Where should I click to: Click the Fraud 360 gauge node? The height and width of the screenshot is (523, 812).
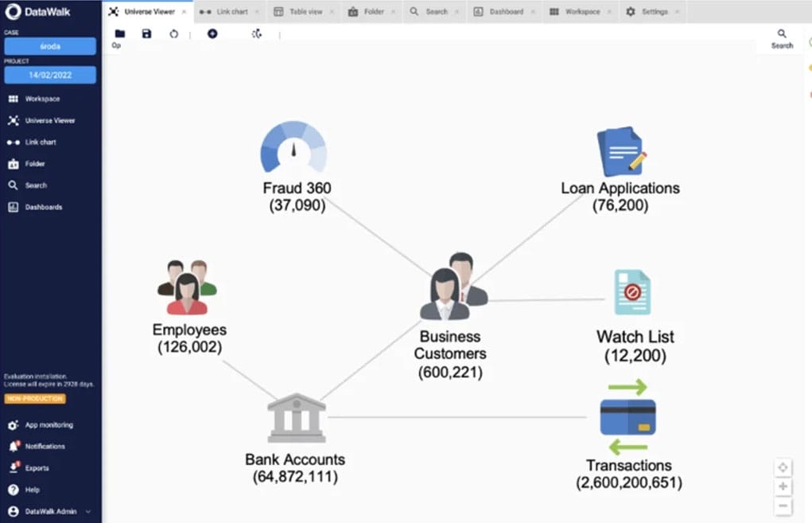pyautogui.click(x=293, y=148)
